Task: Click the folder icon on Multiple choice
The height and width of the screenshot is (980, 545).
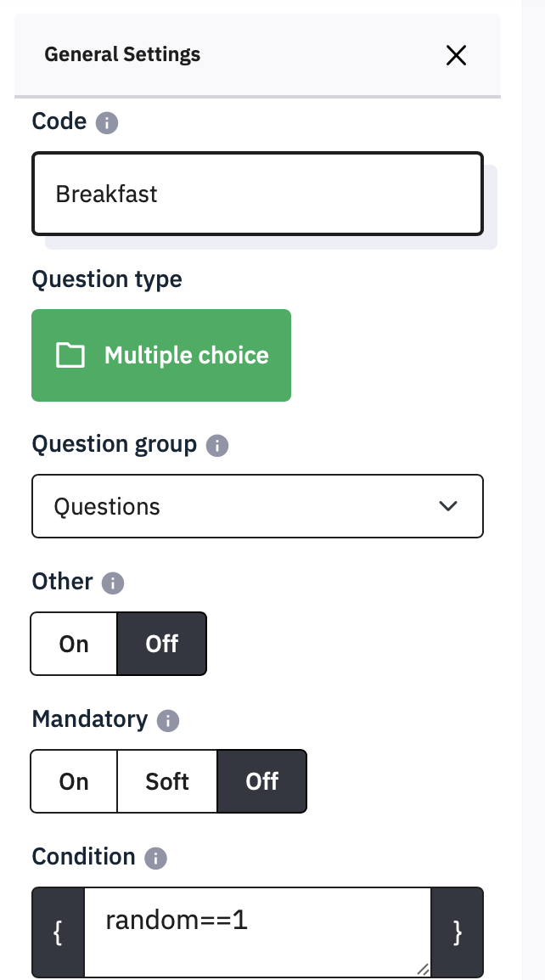Action: pyautogui.click(x=70, y=355)
